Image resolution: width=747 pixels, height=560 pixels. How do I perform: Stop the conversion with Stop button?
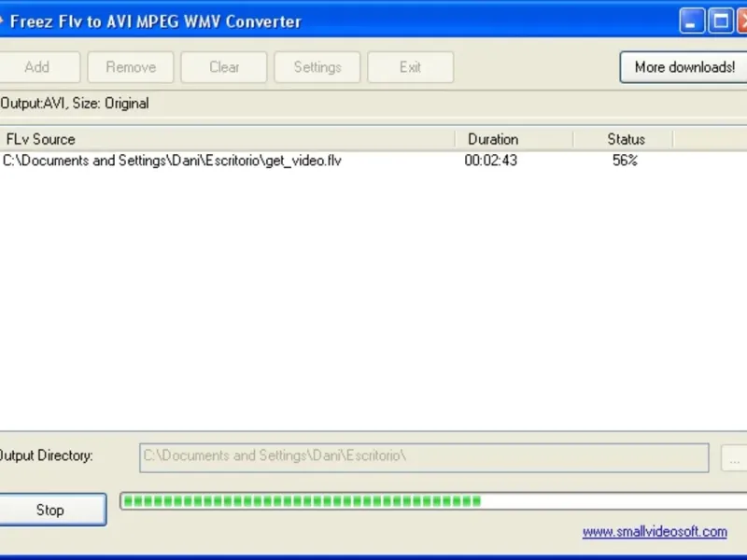51,510
